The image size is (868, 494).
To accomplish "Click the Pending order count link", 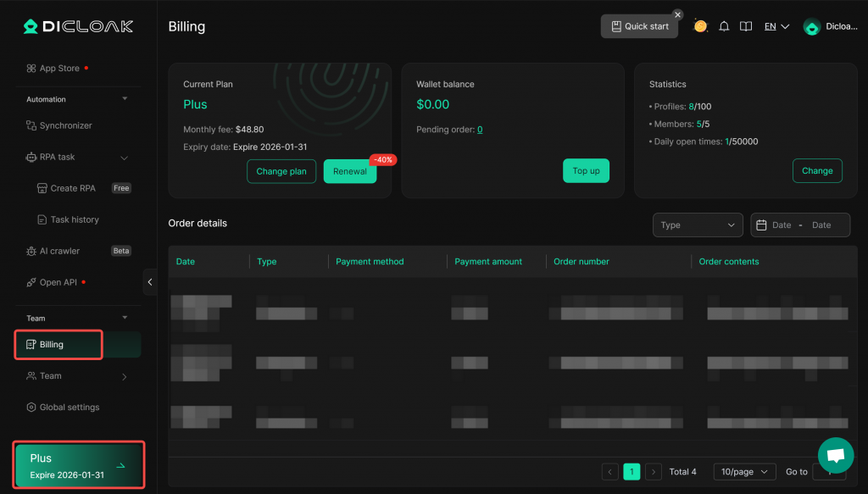I will click(x=480, y=130).
